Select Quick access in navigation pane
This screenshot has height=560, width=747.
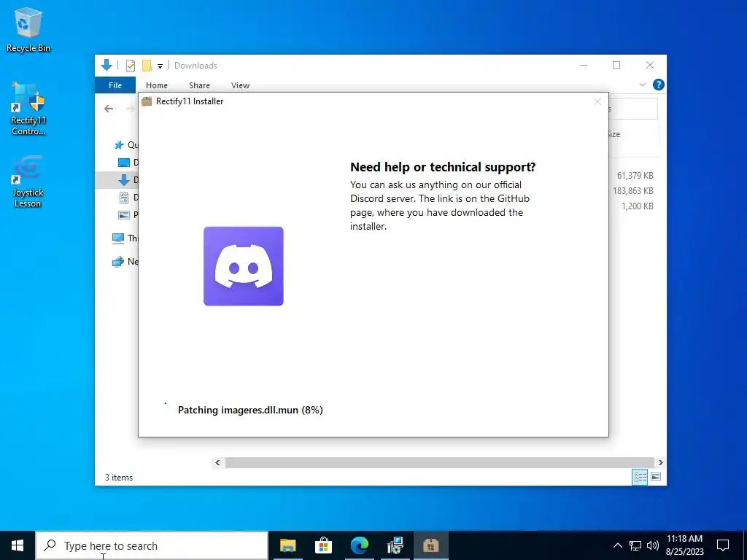click(x=125, y=145)
